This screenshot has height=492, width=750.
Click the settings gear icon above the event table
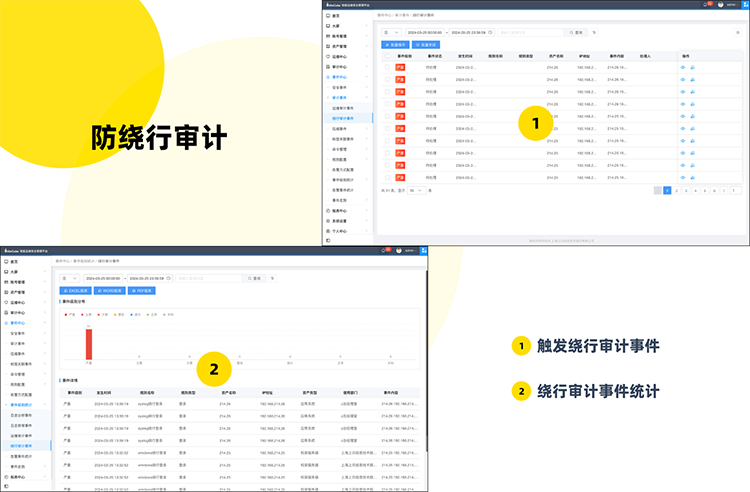click(x=737, y=33)
